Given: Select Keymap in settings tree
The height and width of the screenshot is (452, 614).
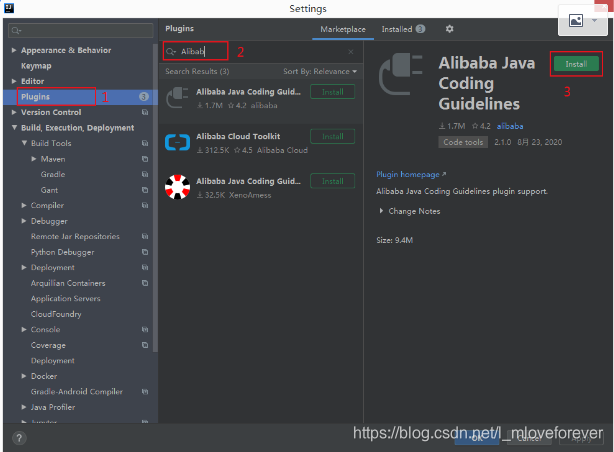Looking at the screenshot, I should [x=36, y=66].
